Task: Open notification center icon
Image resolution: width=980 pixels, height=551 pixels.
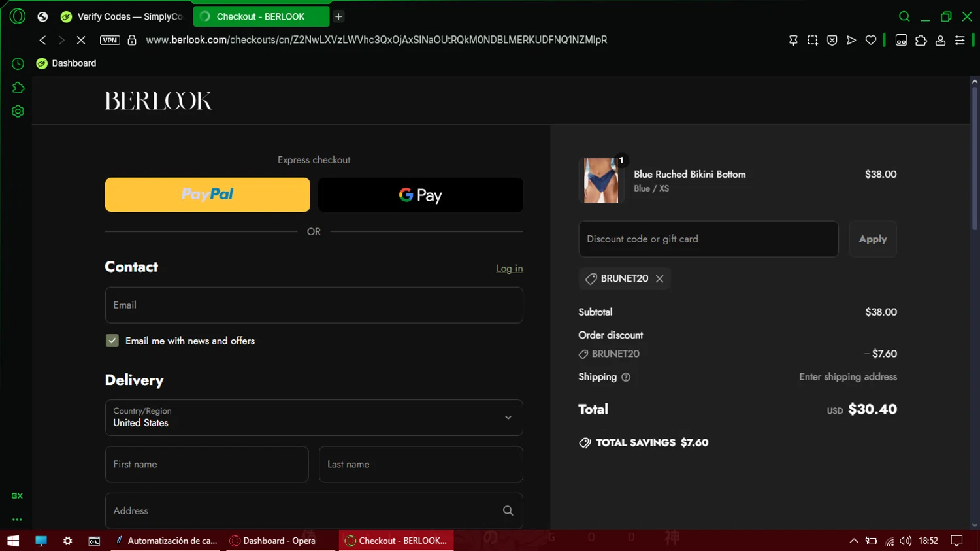Action: [x=957, y=541]
